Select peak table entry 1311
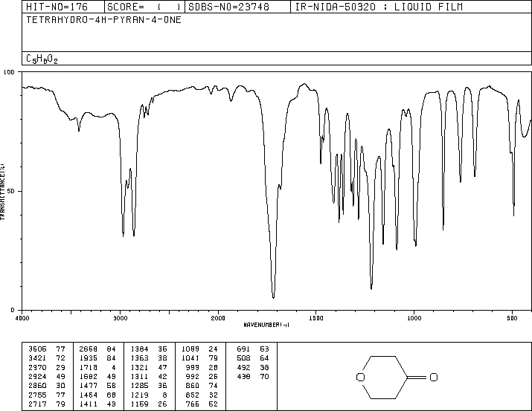 point(149,376)
